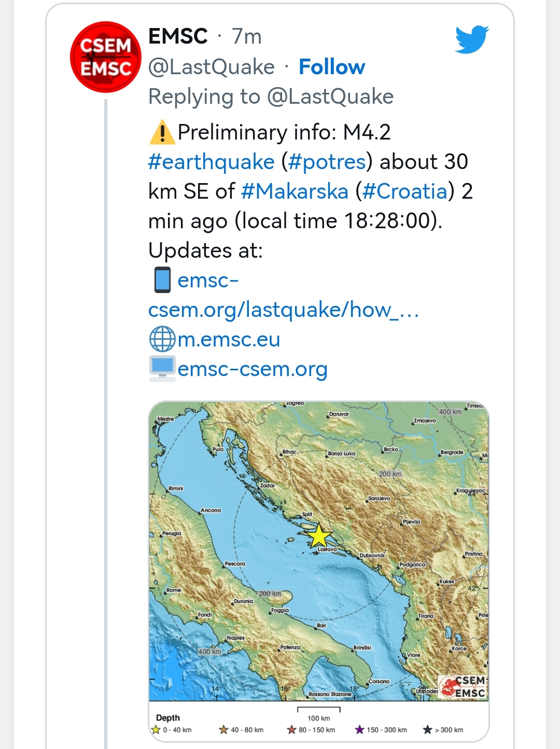The width and height of the screenshot is (560, 749).
Task: Open the emsc-csem.org link
Action: [253, 369]
